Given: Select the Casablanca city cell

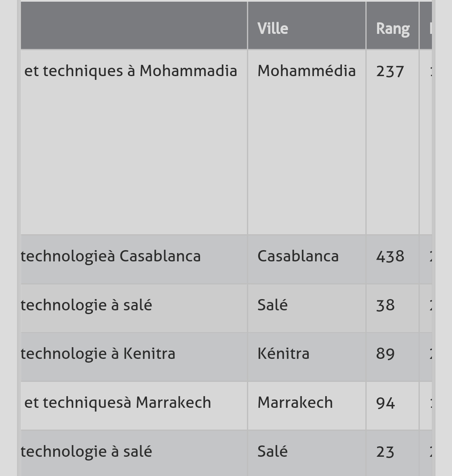Looking at the screenshot, I should (x=298, y=256).
